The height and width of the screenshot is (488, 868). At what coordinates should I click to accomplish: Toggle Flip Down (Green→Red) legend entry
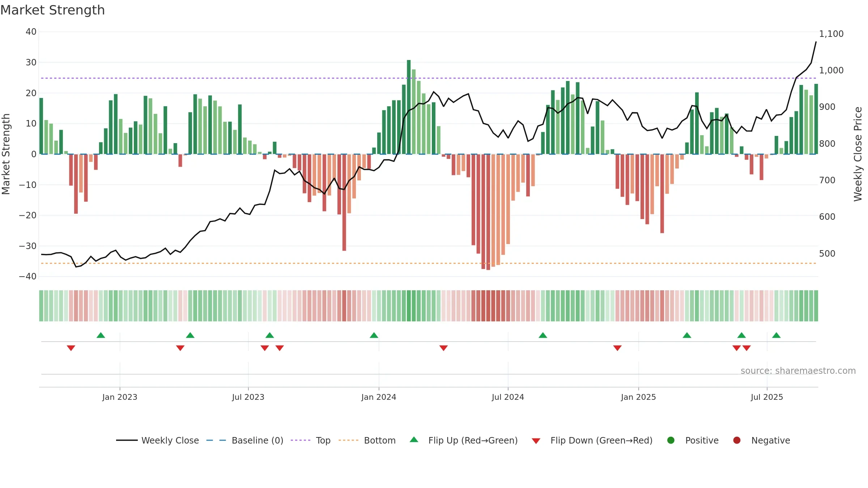tap(592, 440)
